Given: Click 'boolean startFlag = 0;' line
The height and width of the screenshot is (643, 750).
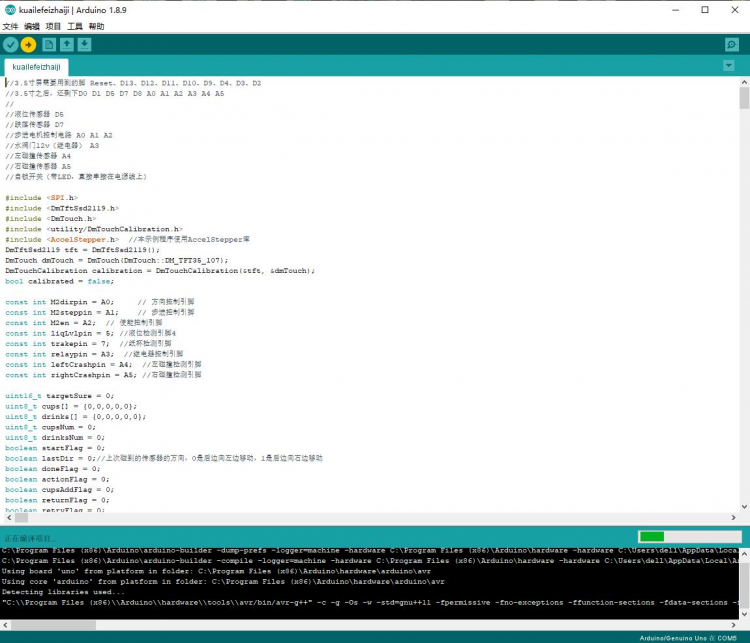Looking at the screenshot, I should (x=55, y=448).
